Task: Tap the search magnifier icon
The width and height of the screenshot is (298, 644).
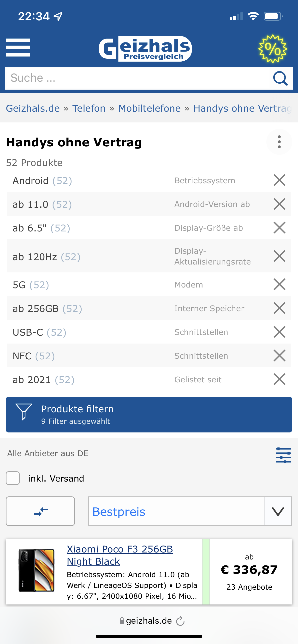Action: (280, 79)
